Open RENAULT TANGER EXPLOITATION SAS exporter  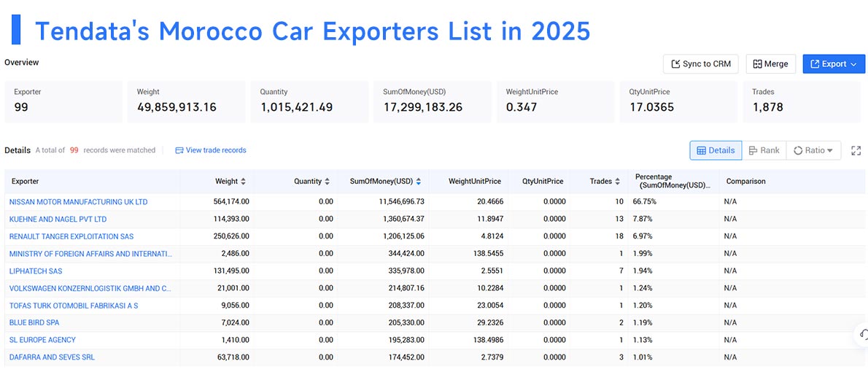point(71,236)
